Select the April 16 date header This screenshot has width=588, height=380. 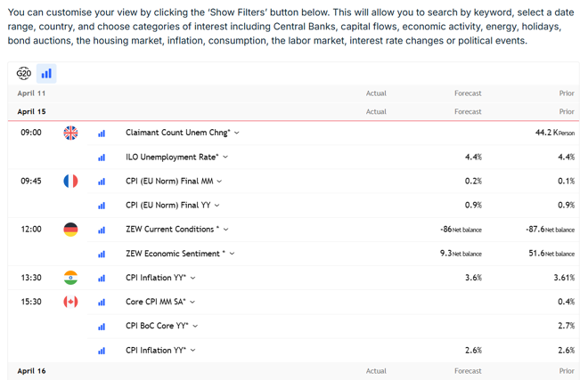pyautogui.click(x=31, y=371)
